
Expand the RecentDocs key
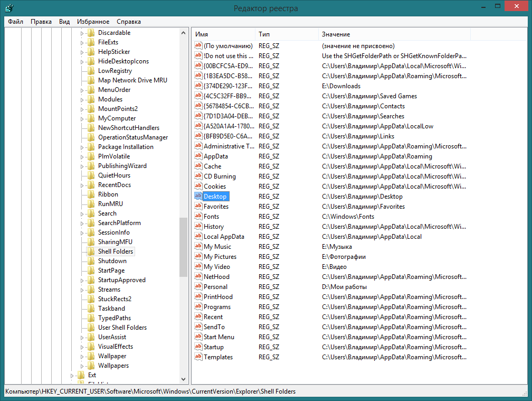point(82,185)
